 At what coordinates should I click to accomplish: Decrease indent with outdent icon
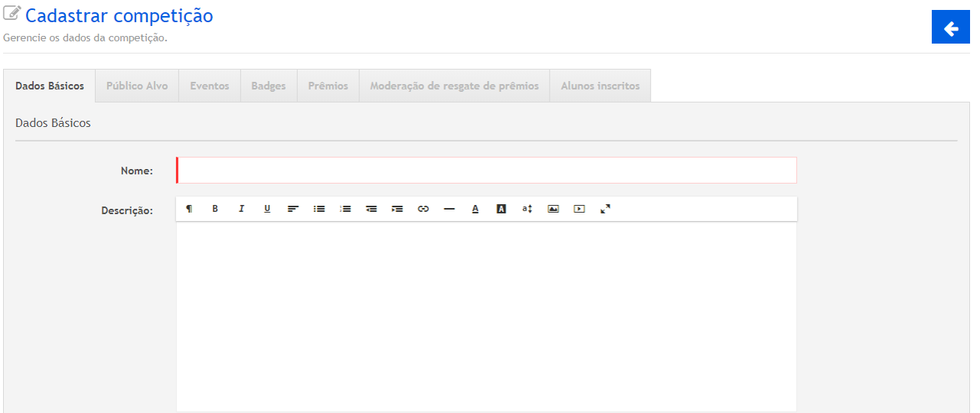tap(371, 209)
